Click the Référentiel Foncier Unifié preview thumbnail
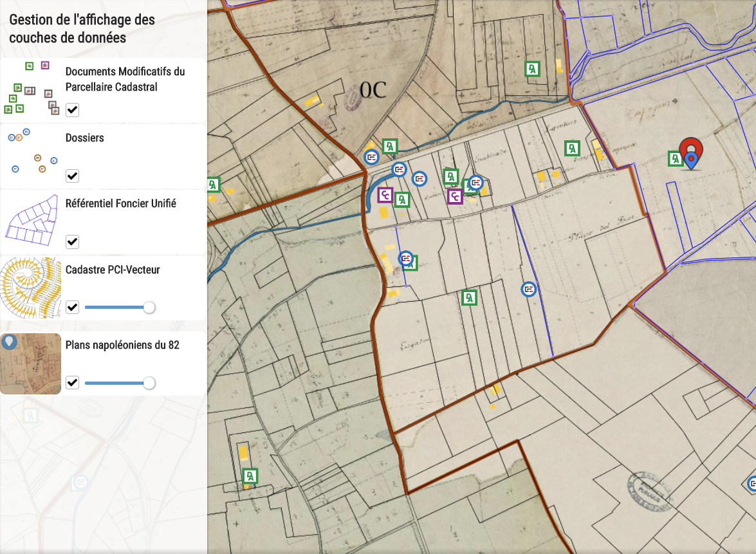756x554 pixels. (31, 221)
